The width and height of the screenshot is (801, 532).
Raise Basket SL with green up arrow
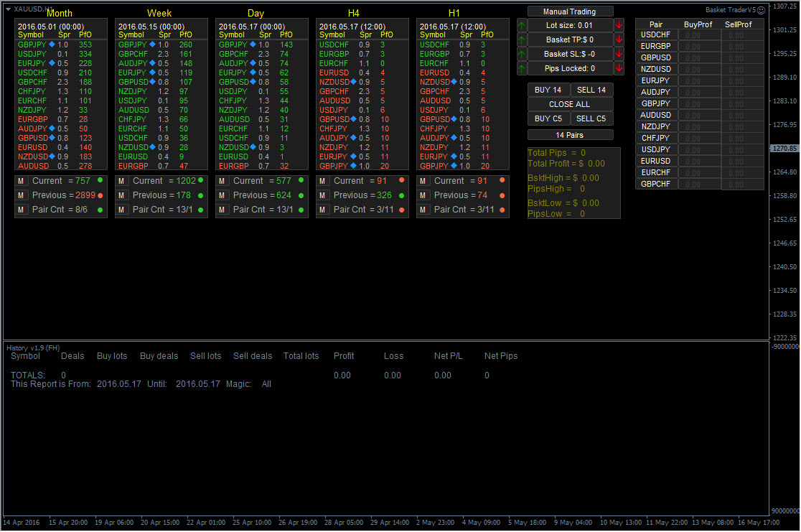point(522,54)
